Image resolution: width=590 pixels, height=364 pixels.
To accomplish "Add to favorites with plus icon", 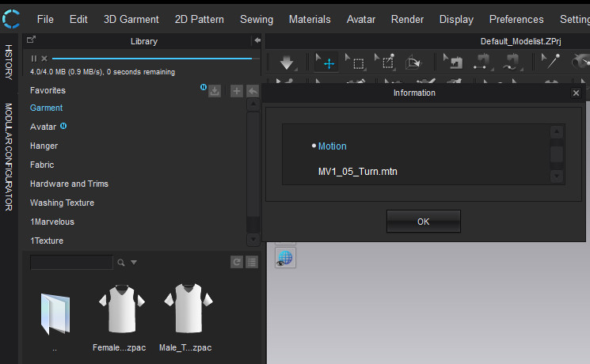I will click(236, 91).
